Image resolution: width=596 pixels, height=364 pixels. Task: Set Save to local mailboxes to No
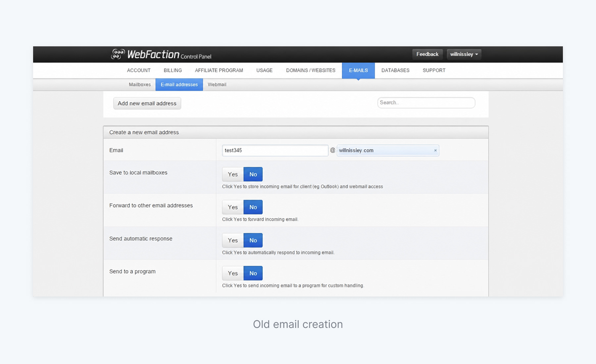point(253,174)
